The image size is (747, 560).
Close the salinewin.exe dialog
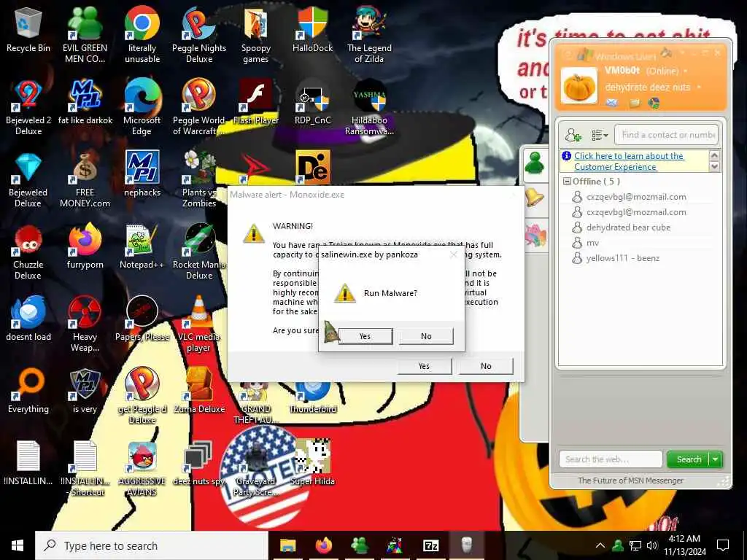click(454, 254)
